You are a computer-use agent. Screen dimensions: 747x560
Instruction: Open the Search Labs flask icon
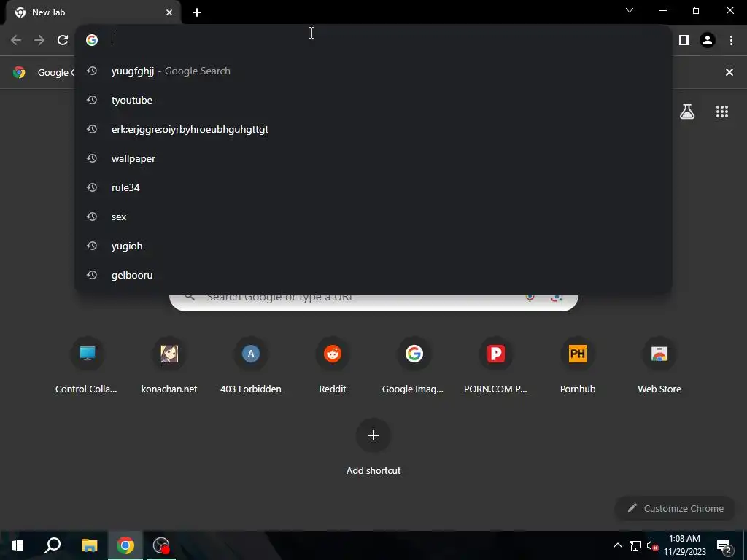687,112
